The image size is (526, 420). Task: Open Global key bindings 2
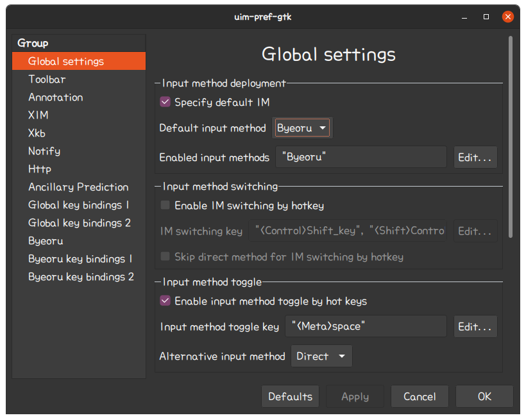[x=79, y=223]
